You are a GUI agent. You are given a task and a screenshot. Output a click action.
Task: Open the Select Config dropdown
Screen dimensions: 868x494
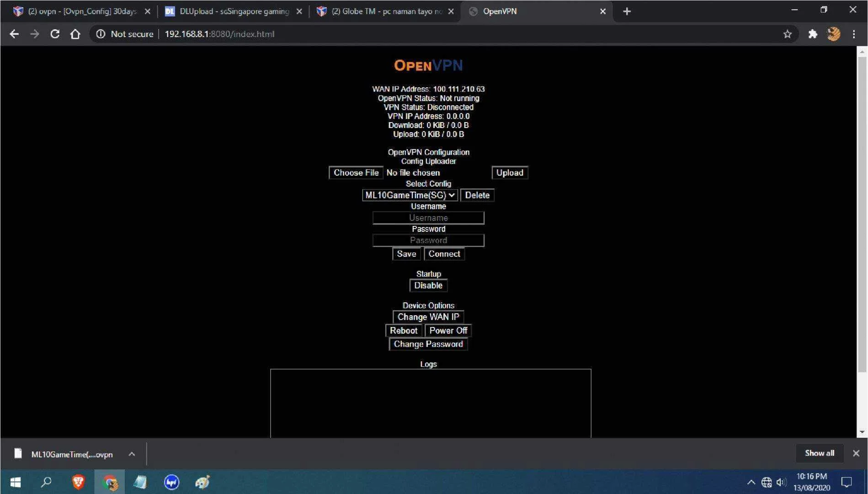410,195
